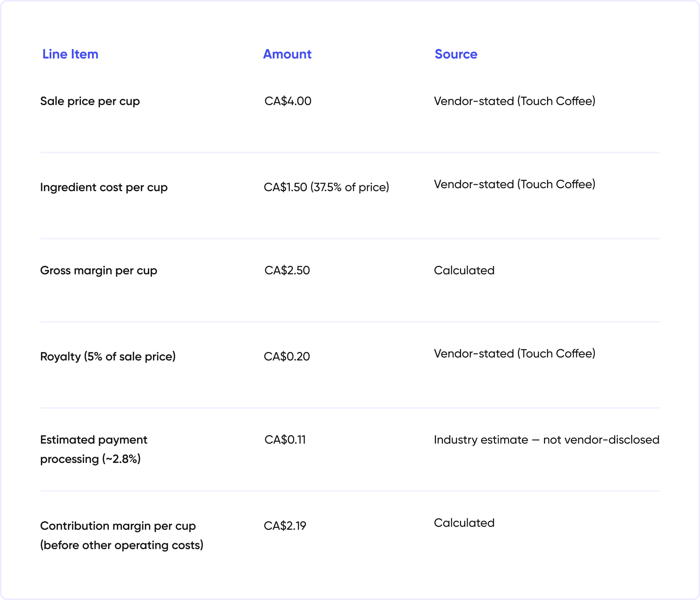Select Vendor-stated source in Royalty row
Viewport: 700px width, 600px height.
pyautogui.click(x=515, y=353)
